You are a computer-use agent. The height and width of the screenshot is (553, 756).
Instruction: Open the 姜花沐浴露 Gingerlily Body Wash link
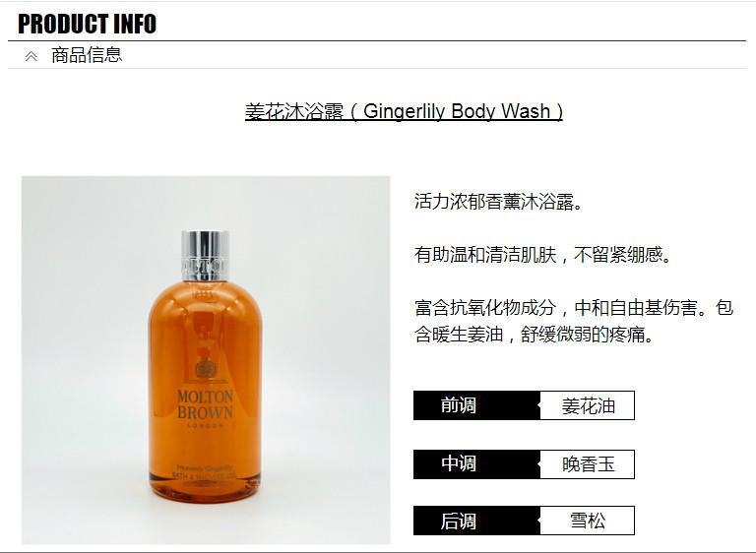click(404, 111)
